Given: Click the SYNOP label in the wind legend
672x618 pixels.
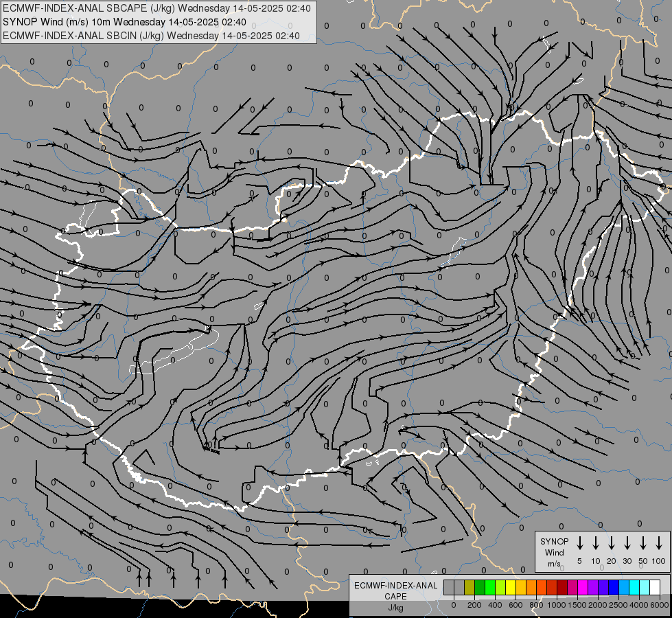Looking at the screenshot, I should click(x=554, y=542).
